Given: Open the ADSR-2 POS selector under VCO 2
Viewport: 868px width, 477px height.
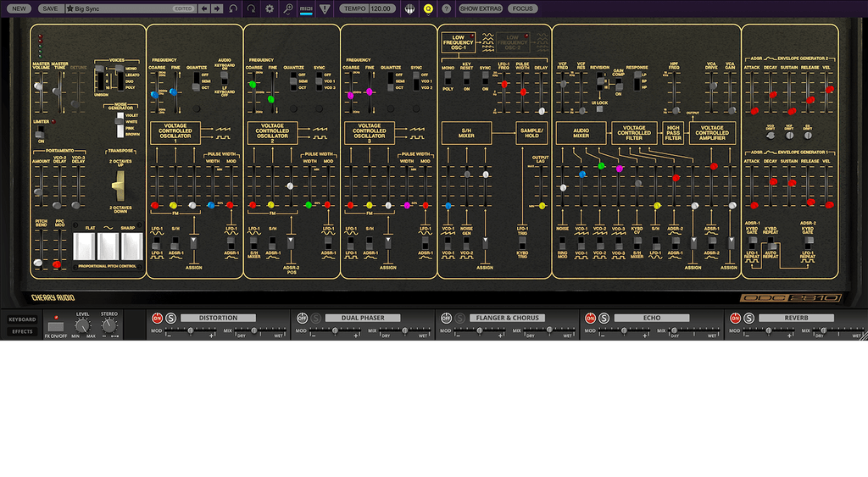Looking at the screenshot, I should [291, 243].
